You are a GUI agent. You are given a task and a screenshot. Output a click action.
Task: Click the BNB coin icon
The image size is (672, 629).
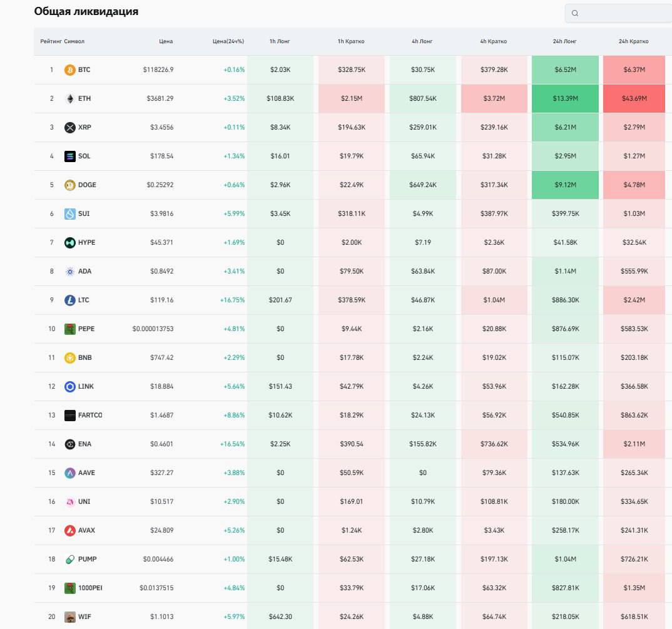[70, 357]
